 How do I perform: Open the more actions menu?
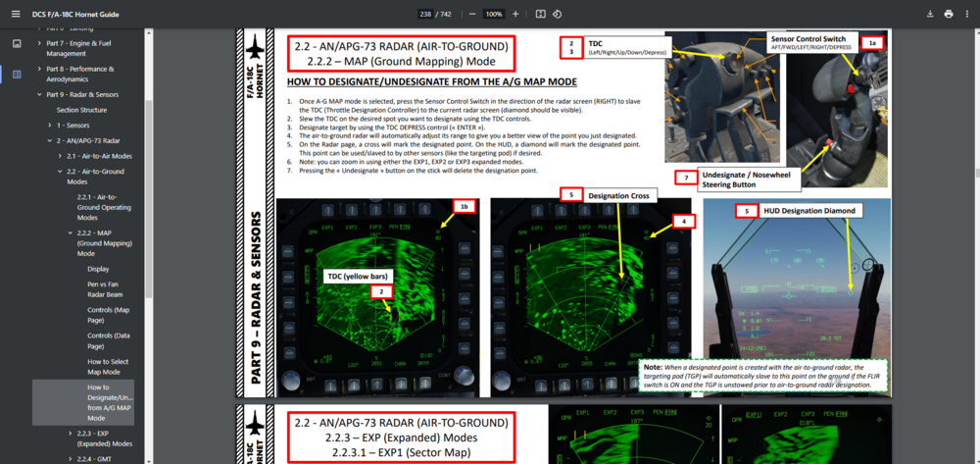[967, 14]
